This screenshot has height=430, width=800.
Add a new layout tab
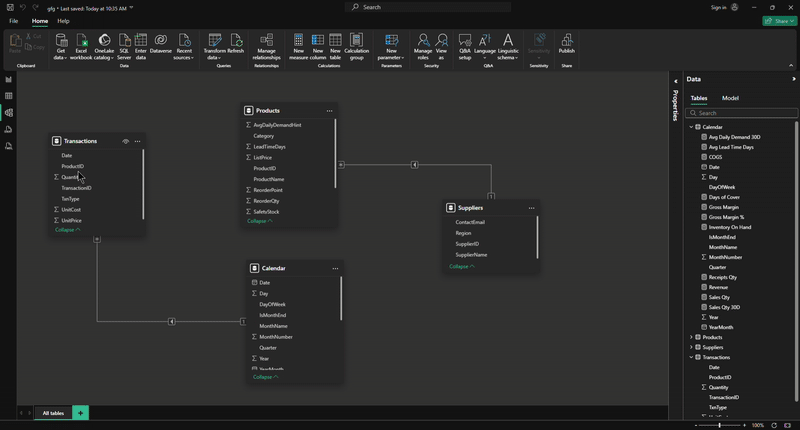80,413
